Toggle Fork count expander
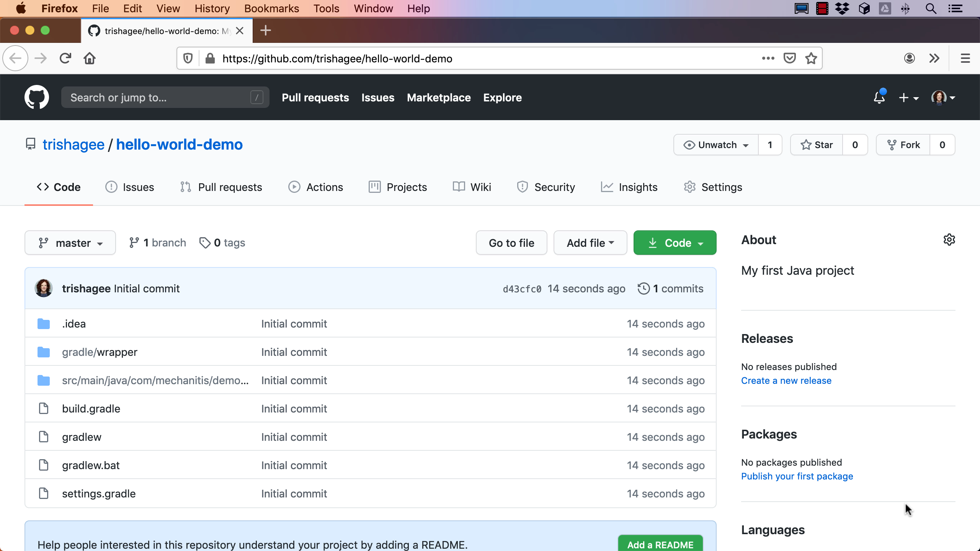The image size is (980, 551). (x=942, y=145)
